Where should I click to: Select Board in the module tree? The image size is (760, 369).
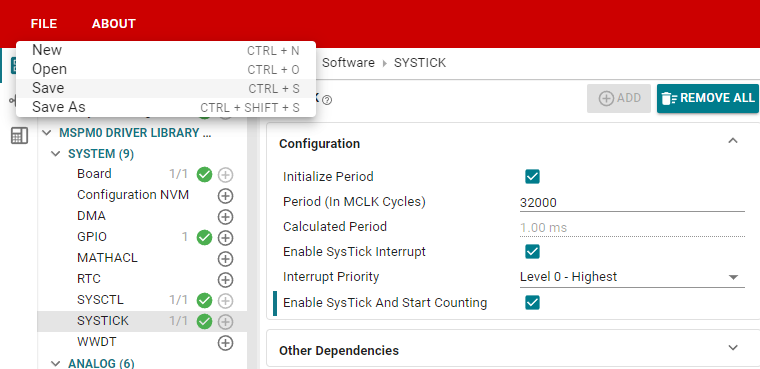tap(94, 174)
